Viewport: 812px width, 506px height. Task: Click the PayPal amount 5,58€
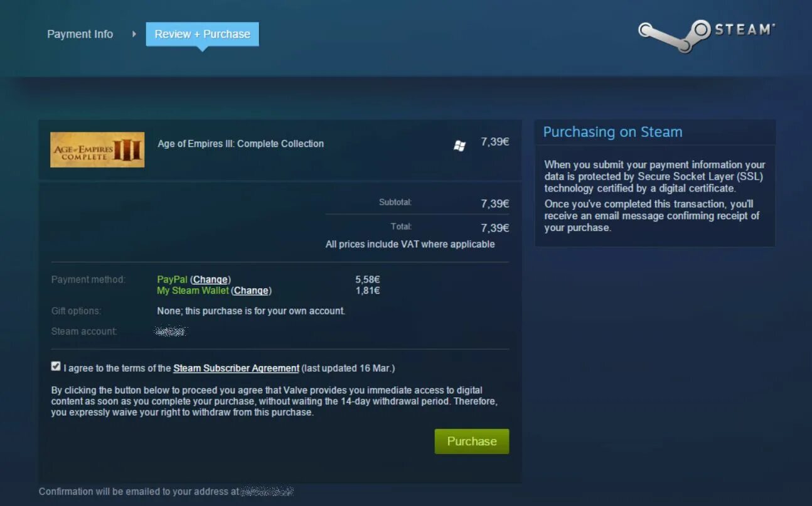[368, 279]
